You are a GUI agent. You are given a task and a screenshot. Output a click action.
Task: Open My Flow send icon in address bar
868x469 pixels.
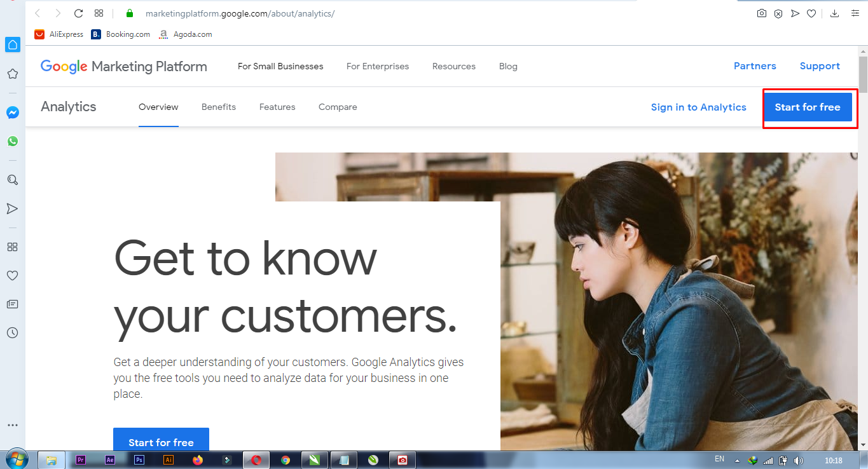tap(795, 13)
